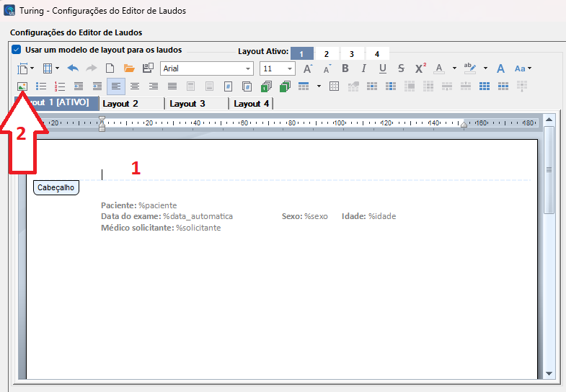Click the vertical scrollbar down arrow
The image size is (566, 392).
click(549, 373)
